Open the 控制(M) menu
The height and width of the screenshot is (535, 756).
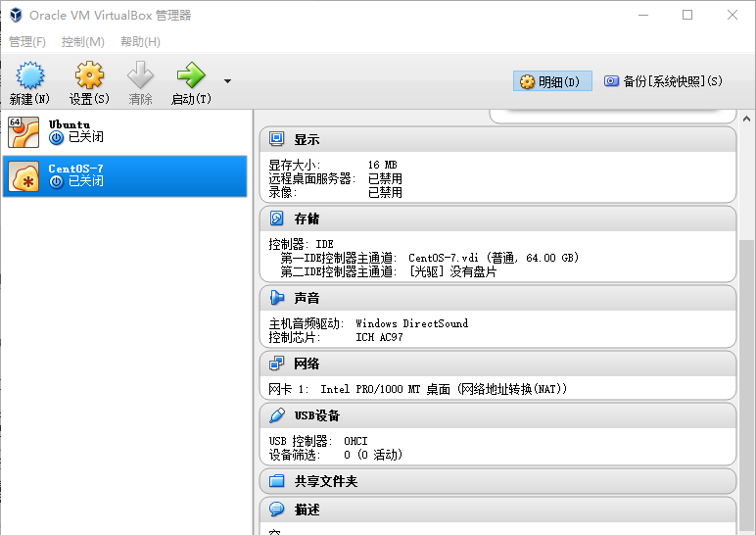click(82, 42)
